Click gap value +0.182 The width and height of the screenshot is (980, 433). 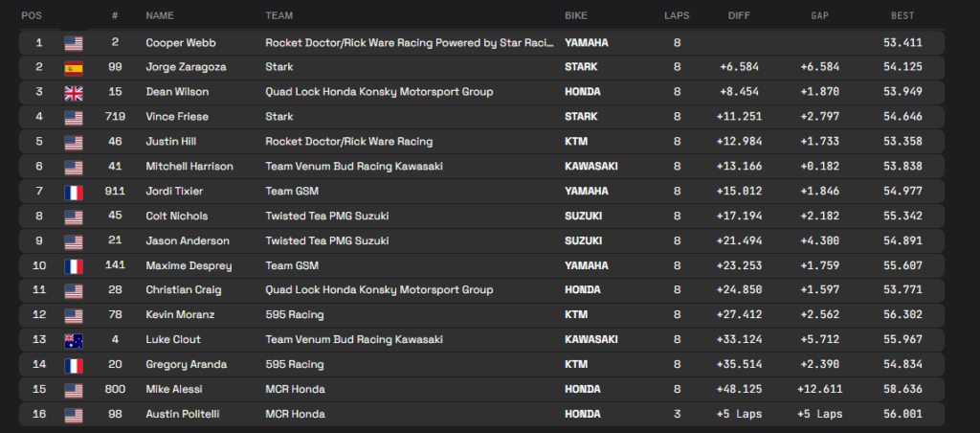click(x=819, y=167)
